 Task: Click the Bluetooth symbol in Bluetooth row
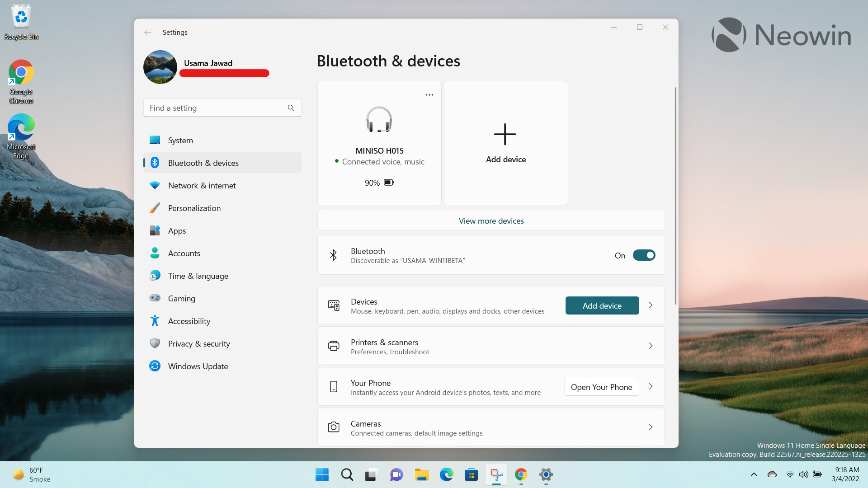tap(333, 255)
